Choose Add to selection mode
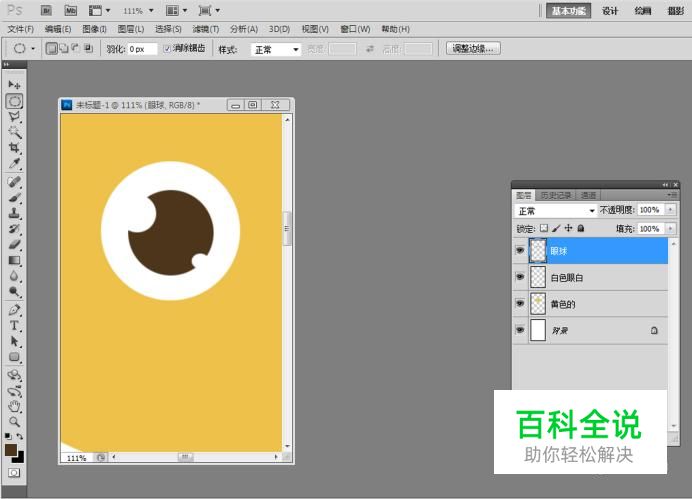Viewport: 692px width, 499px height. pos(64,49)
